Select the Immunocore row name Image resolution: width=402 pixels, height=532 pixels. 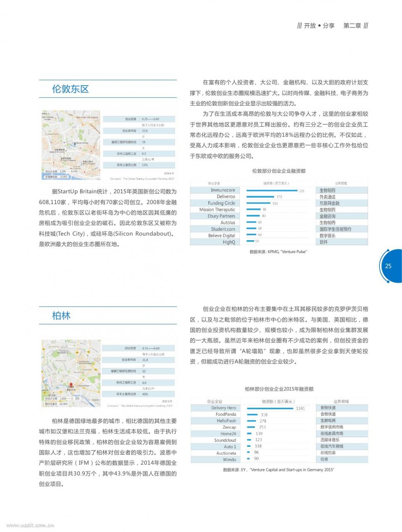223,190
